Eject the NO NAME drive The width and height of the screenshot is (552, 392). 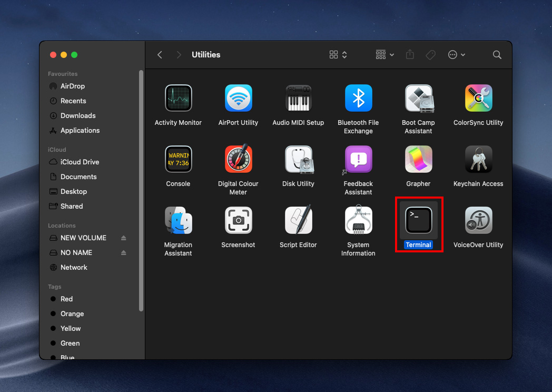pyautogui.click(x=124, y=253)
